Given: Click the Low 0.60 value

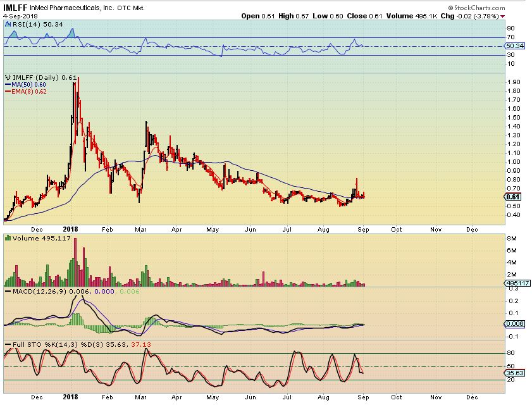Looking at the screenshot, I should click(328, 16).
